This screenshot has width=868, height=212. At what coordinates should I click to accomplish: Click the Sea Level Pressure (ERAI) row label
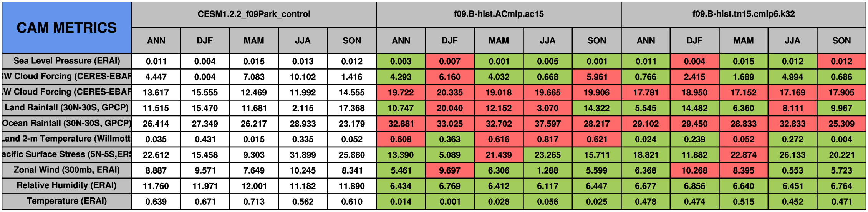(x=66, y=61)
